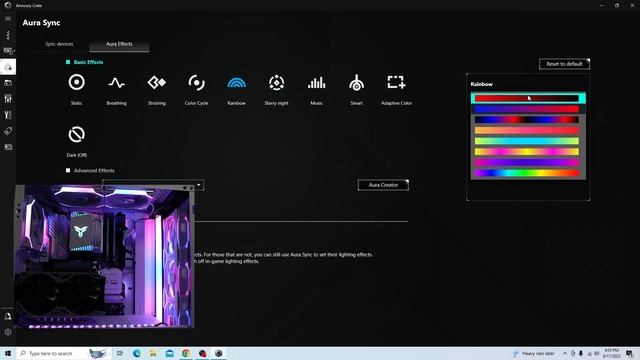Open the Settings gear in sidebar
The image size is (640, 360).
(8, 332)
